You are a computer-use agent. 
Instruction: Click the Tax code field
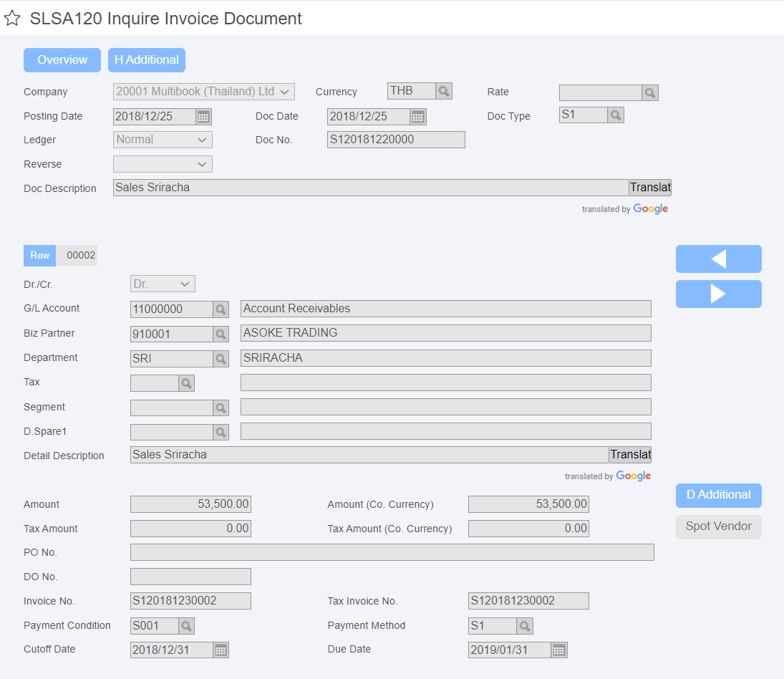click(x=155, y=383)
